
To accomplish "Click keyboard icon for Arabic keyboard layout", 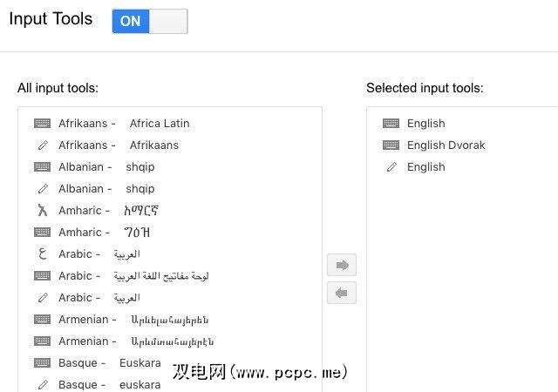I will [43, 275].
